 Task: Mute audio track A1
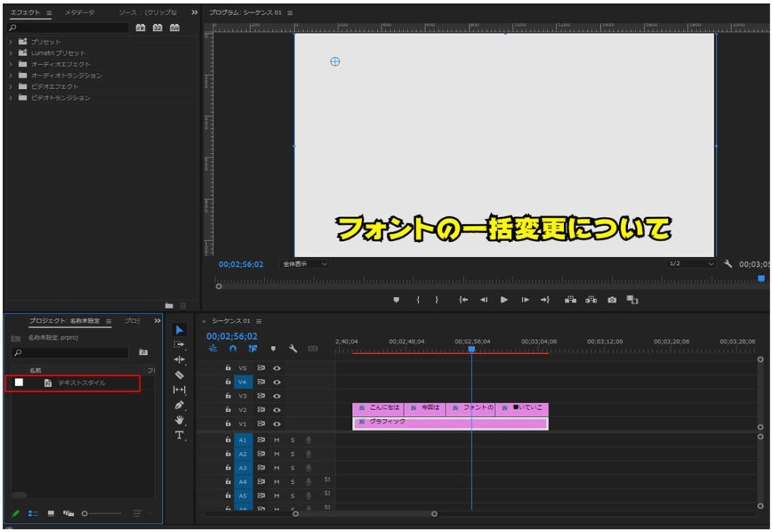click(x=277, y=440)
